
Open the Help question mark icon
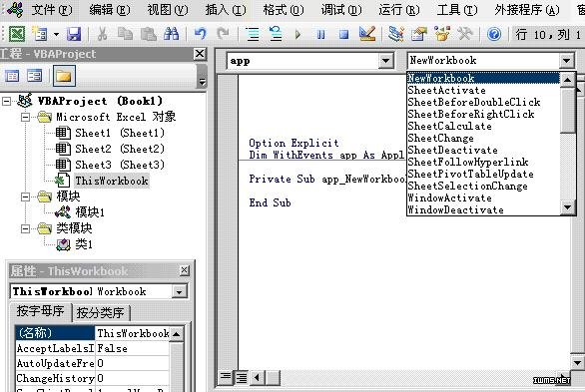point(494,35)
